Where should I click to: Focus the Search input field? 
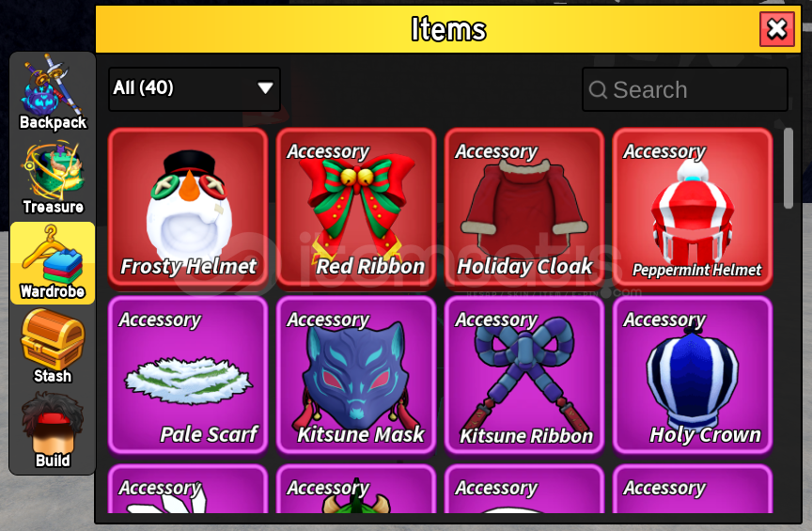tap(684, 89)
